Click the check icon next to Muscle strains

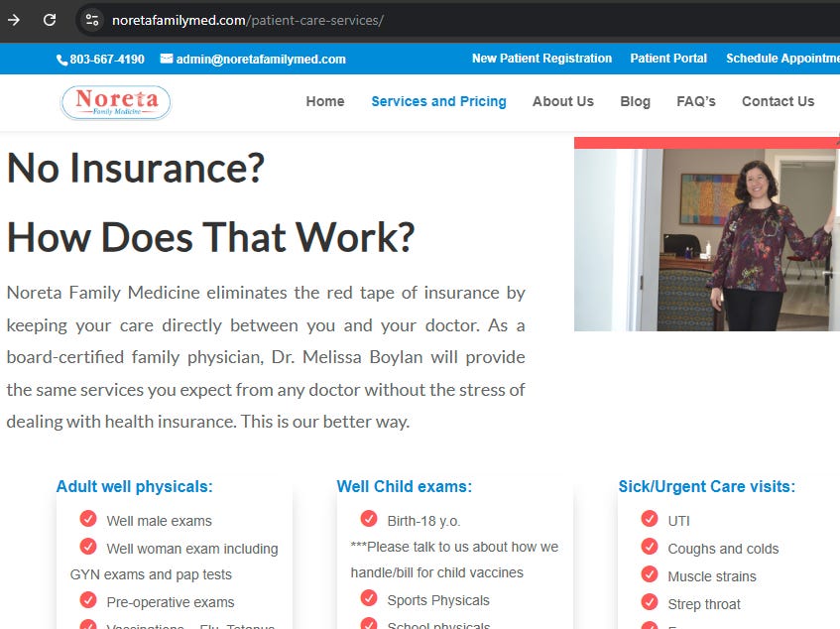(x=650, y=574)
